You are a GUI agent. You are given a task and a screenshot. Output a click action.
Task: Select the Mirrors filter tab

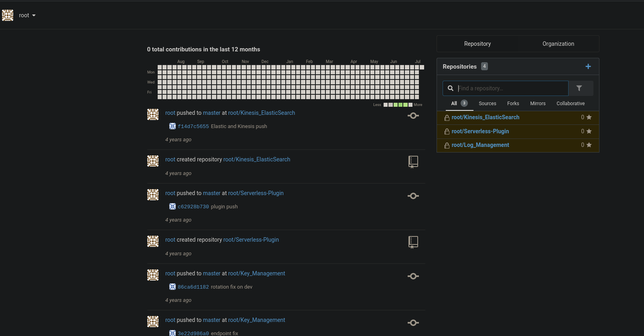click(x=538, y=104)
